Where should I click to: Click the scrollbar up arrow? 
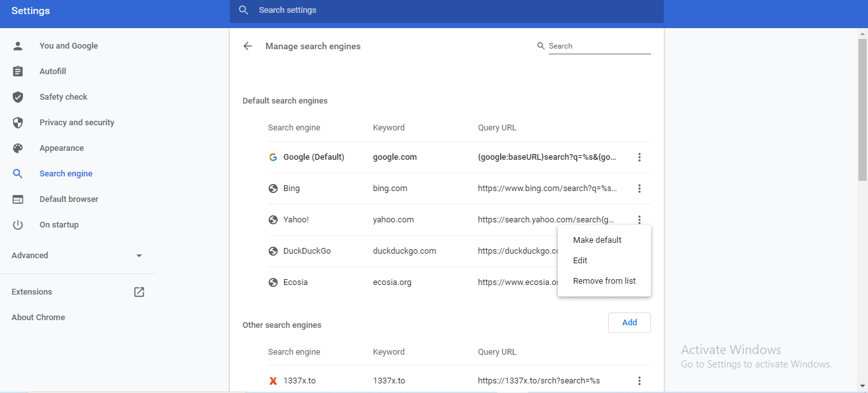pos(862,33)
